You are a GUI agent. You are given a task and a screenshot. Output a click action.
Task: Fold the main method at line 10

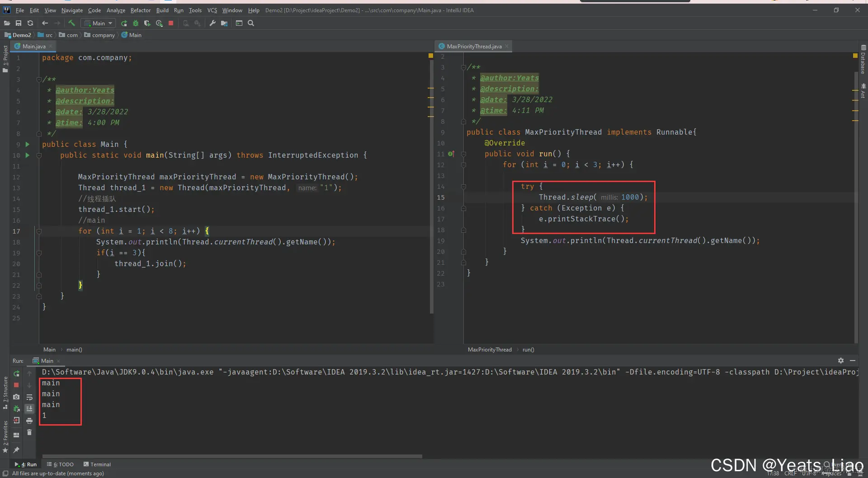(39, 155)
